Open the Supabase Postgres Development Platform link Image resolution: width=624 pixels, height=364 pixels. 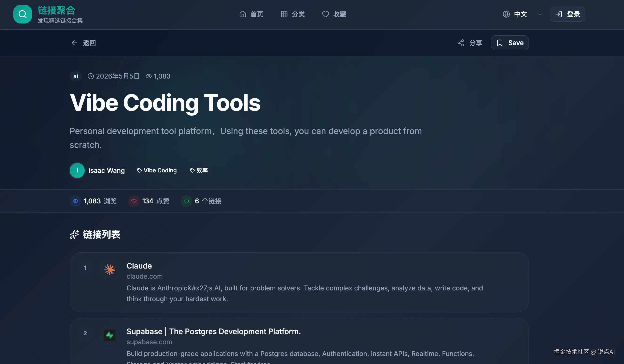214,331
